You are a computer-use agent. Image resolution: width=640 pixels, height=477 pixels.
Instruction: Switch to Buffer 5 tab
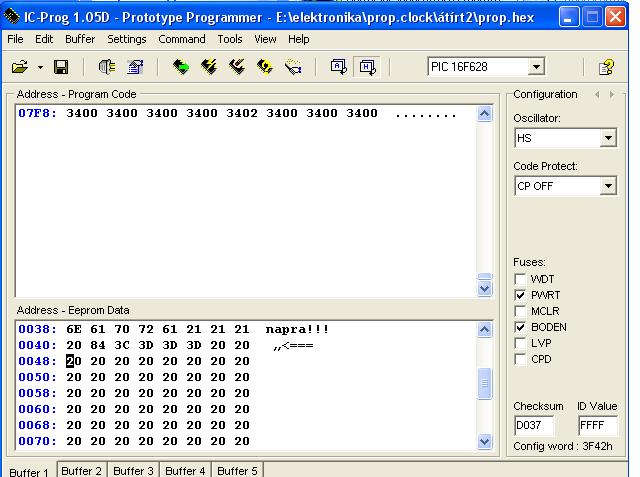click(x=237, y=470)
